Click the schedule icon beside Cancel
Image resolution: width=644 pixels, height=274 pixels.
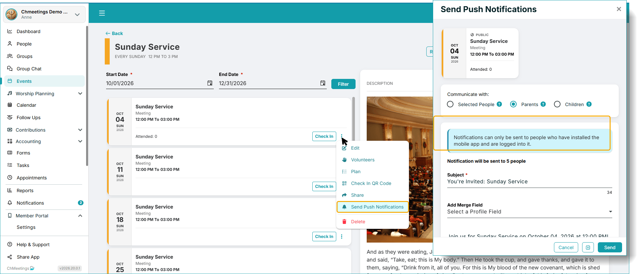[x=588, y=247]
